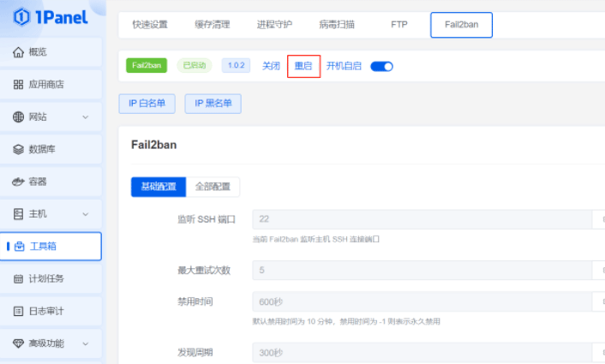Click the 监听 SSH 端口 label
The image size is (605, 364).
coord(207,219)
